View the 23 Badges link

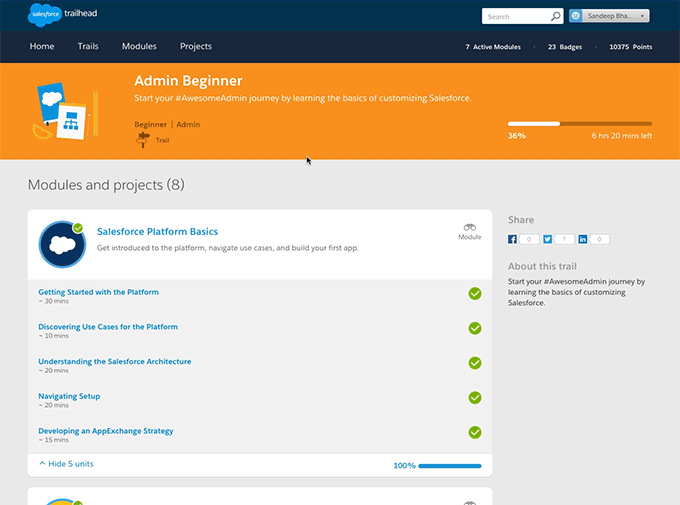point(565,47)
